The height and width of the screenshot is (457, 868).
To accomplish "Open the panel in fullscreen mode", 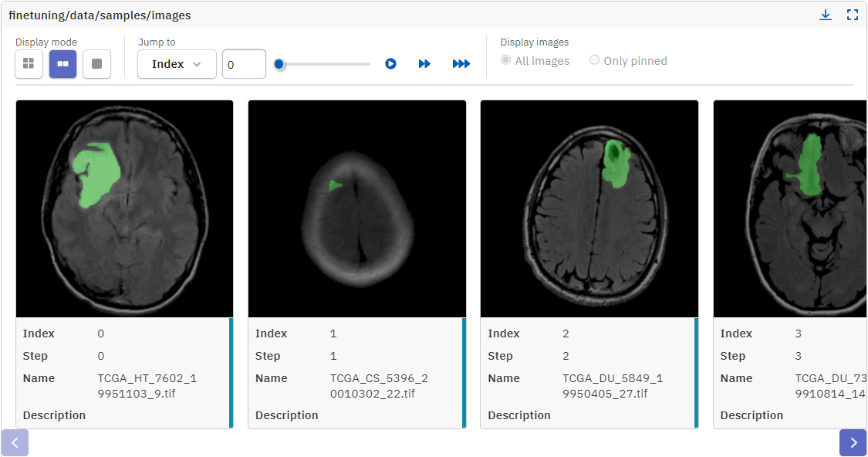I will click(x=853, y=14).
